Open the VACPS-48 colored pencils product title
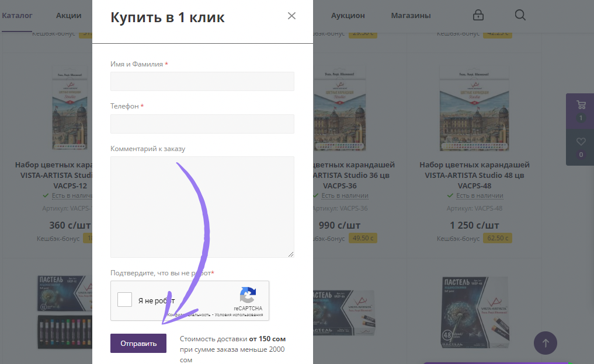Screen dimensions: 594x364 coord(474,175)
